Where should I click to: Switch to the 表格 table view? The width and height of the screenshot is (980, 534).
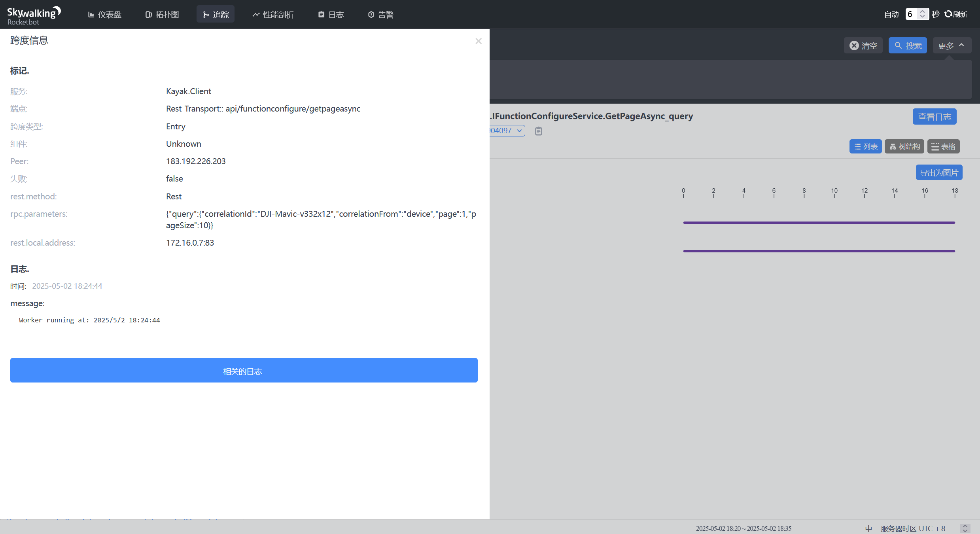click(x=943, y=146)
